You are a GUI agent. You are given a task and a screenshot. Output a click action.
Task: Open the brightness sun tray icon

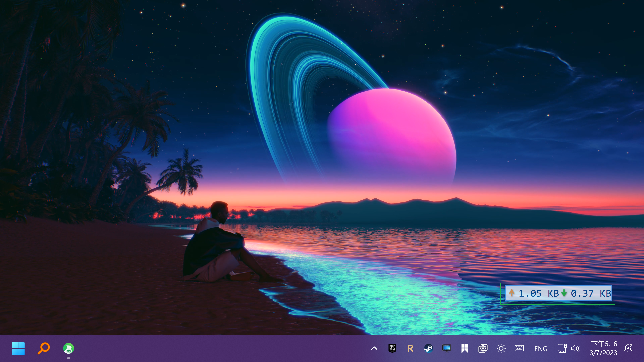pyautogui.click(x=501, y=348)
